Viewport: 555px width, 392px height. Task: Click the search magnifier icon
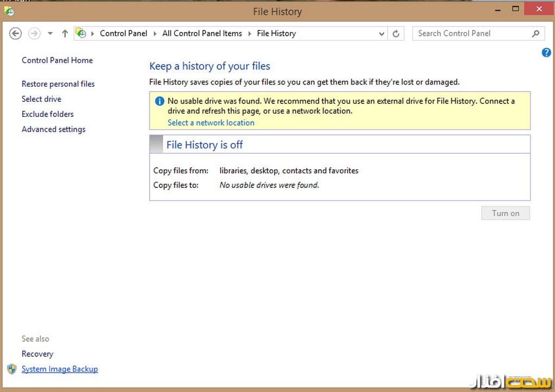[x=535, y=34]
